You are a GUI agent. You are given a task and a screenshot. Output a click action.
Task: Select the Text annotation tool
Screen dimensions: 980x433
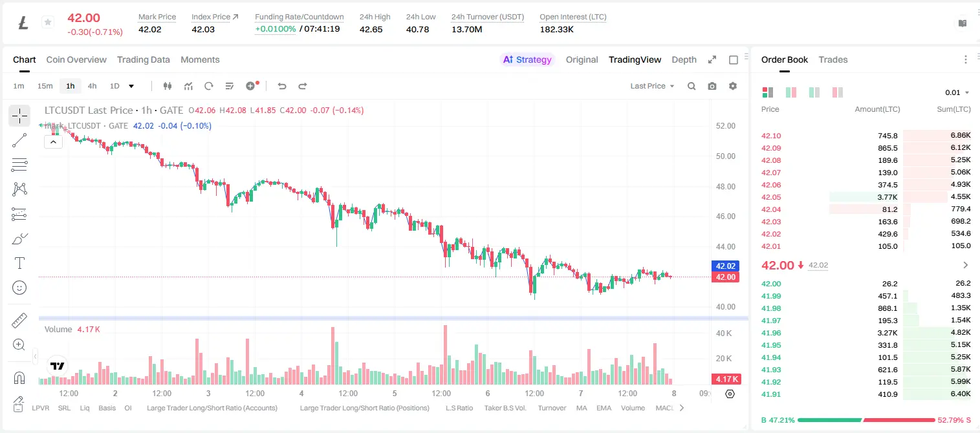pyautogui.click(x=19, y=263)
